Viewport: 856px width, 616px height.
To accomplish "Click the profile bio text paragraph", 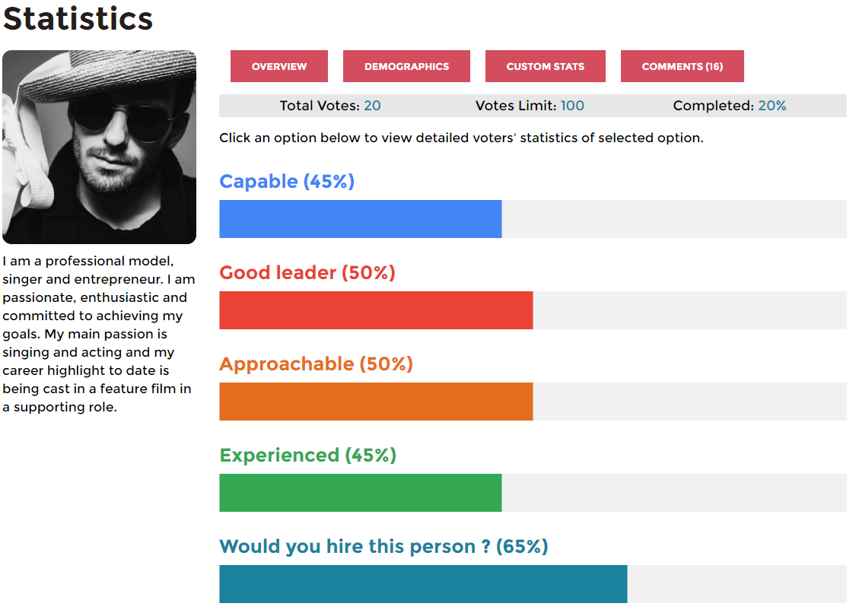I will click(99, 334).
